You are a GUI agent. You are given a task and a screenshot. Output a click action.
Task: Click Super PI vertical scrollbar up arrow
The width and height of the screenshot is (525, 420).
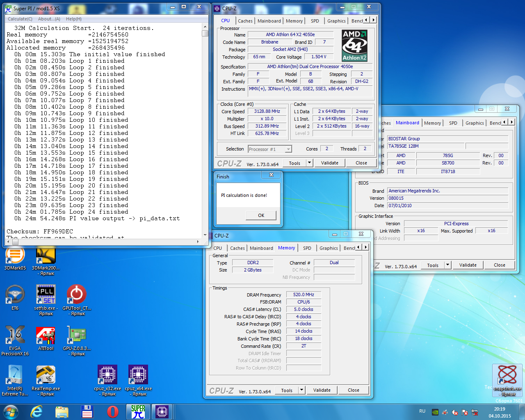pyautogui.click(x=205, y=27)
